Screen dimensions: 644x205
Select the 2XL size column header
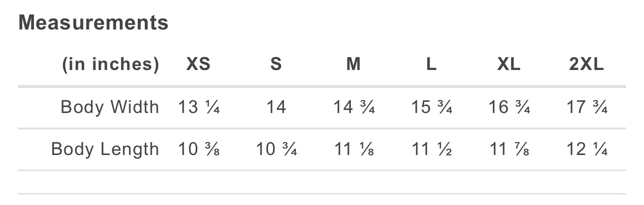pos(587,64)
